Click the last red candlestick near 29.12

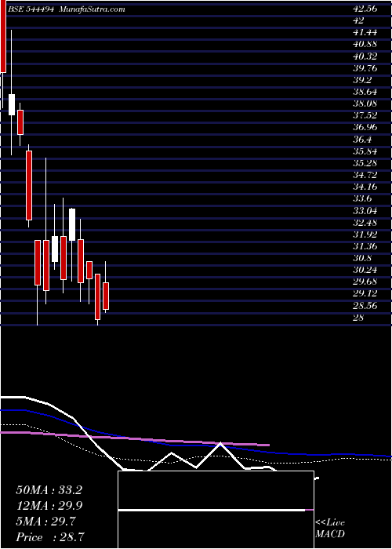106,296
